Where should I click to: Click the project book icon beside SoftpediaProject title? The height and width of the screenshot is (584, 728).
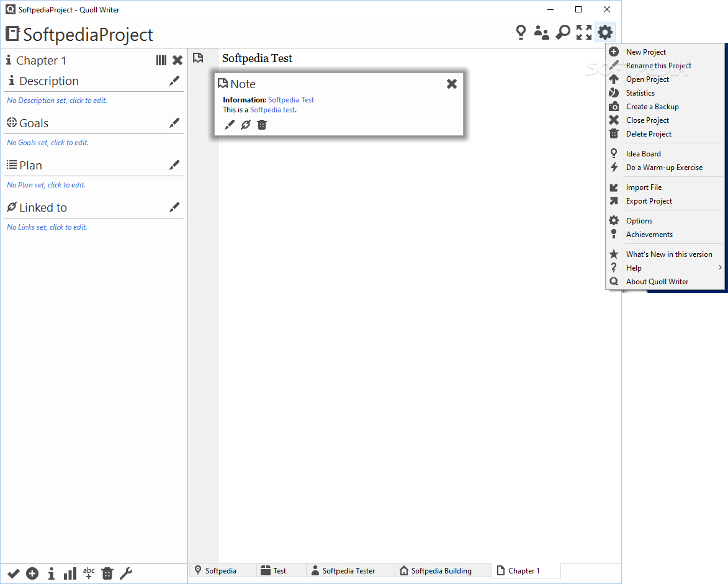point(12,34)
